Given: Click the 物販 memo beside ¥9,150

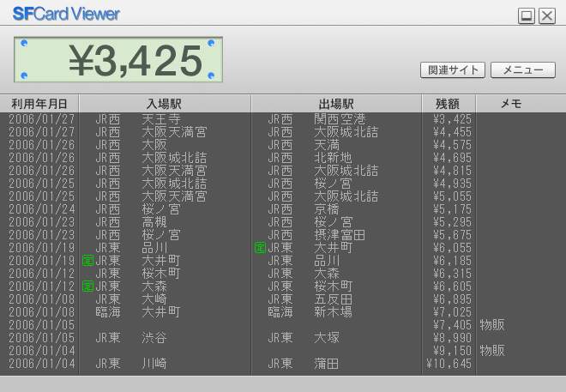Looking at the screenshot, I should [x=492, y=351].
